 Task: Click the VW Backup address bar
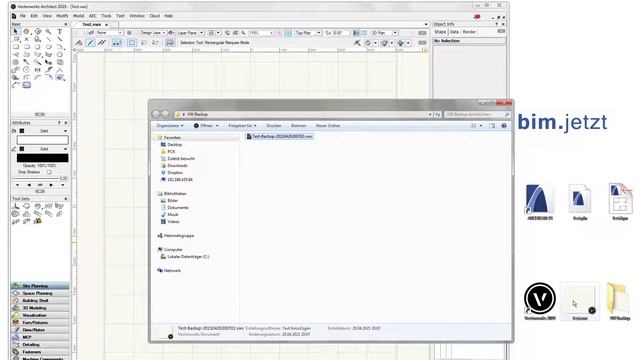[304, 115]
